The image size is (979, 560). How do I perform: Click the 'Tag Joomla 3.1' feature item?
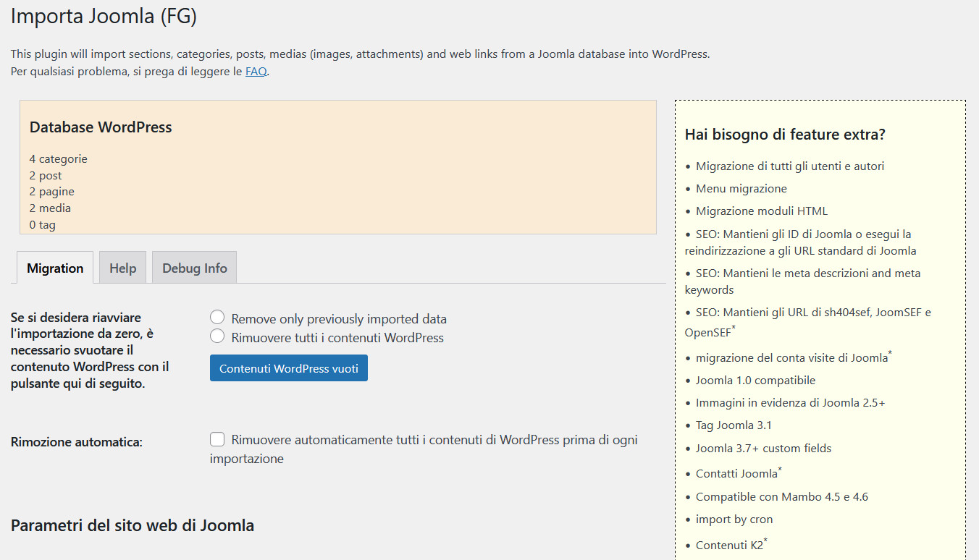click(734, 425)
